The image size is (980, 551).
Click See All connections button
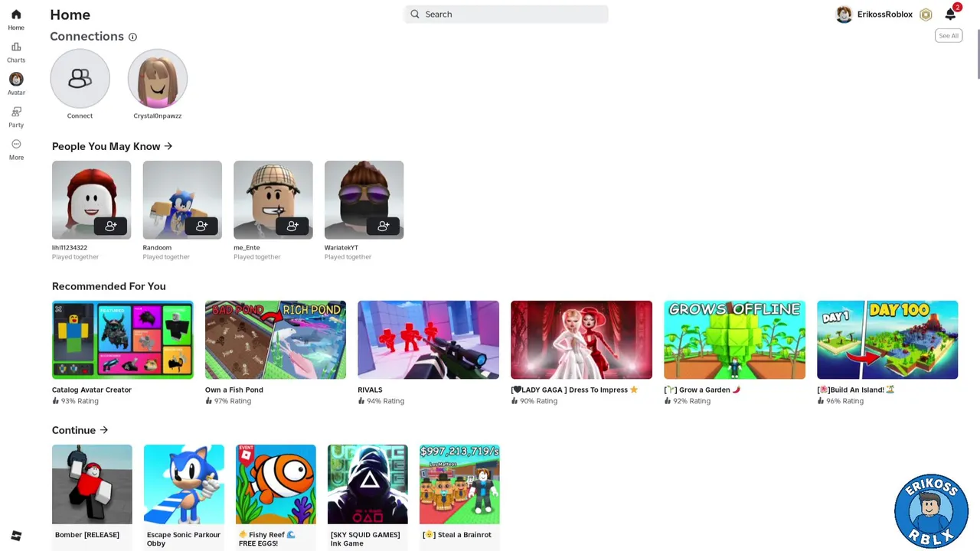click(949, 36)
